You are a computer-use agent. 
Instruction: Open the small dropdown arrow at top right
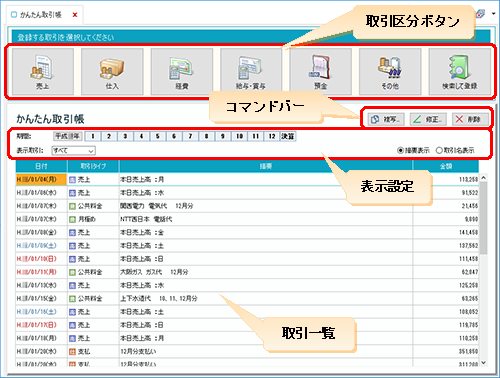pos(494,14)
